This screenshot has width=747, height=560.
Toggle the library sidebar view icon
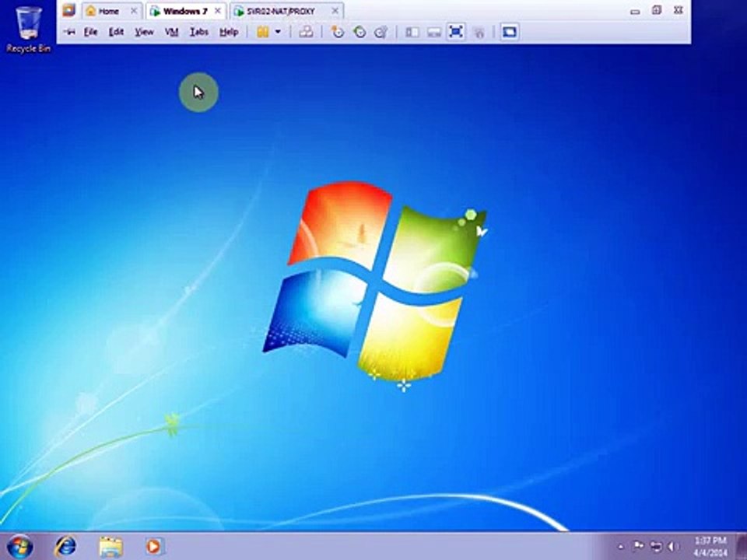click(412, 32)
